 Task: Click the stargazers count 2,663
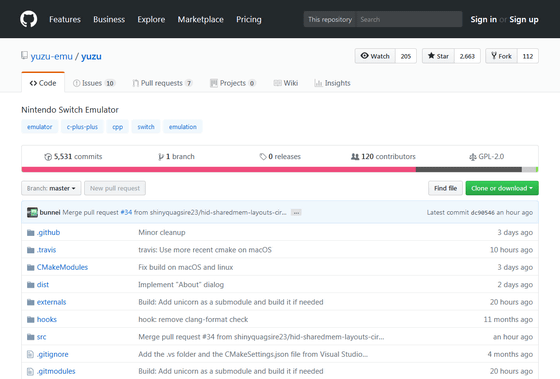pos(467,56)
